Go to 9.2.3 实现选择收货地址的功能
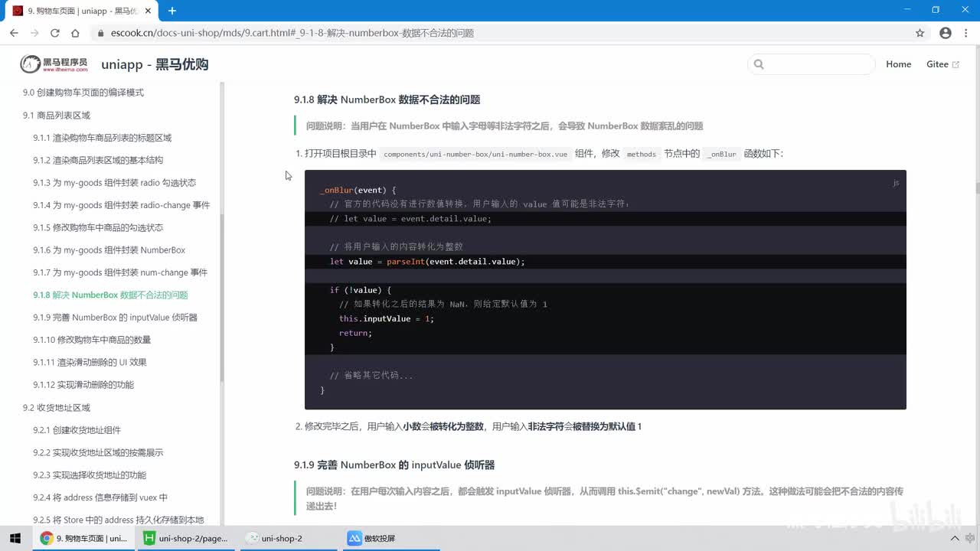The image size is (980, 551). point(90,475)
